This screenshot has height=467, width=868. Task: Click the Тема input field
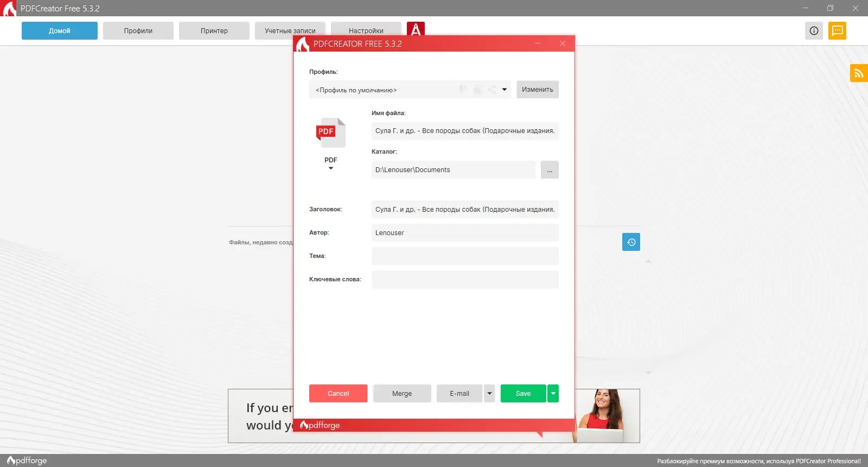click(465, 256)
